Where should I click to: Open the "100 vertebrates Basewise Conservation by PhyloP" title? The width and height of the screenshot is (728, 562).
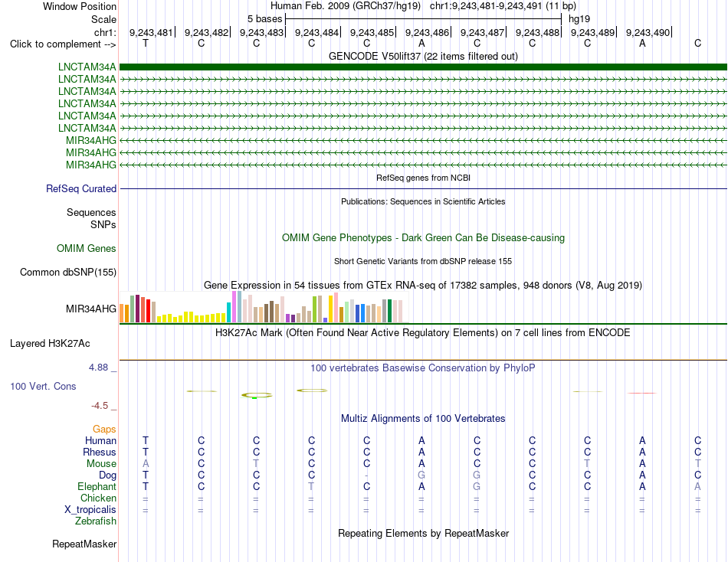pyautogui.click(x=423, y=368)
